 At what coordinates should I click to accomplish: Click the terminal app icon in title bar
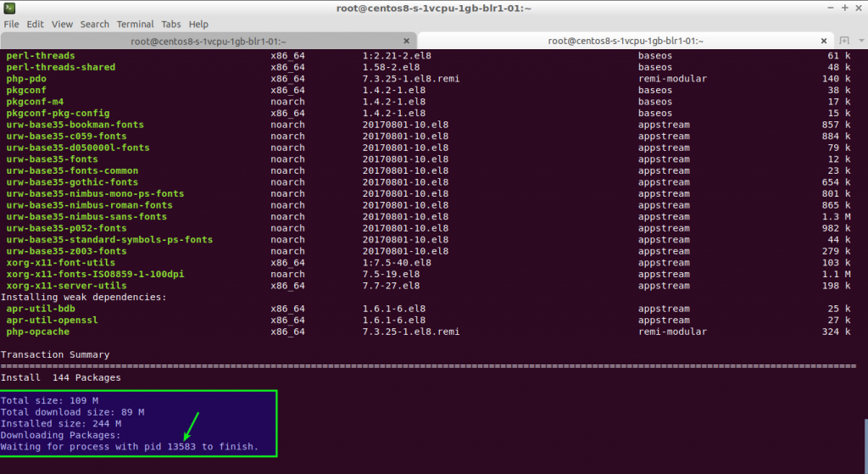[8, 8]
